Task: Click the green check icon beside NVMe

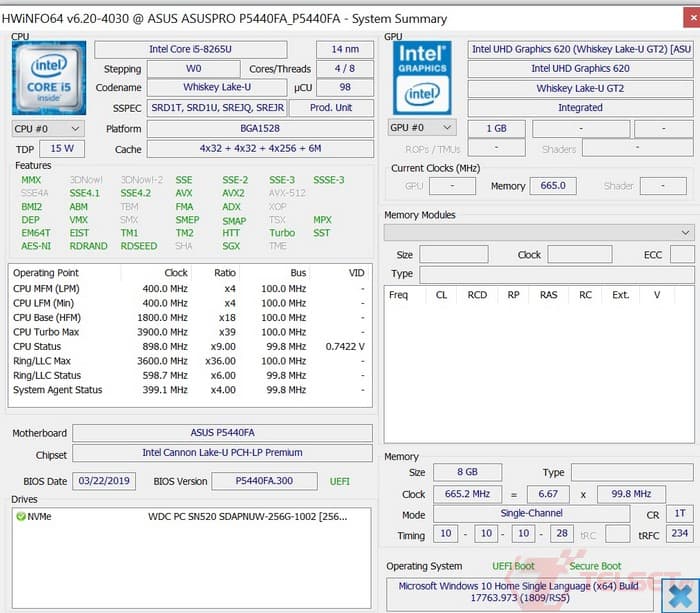Action: pyautogui.click(x=20, y=517)
